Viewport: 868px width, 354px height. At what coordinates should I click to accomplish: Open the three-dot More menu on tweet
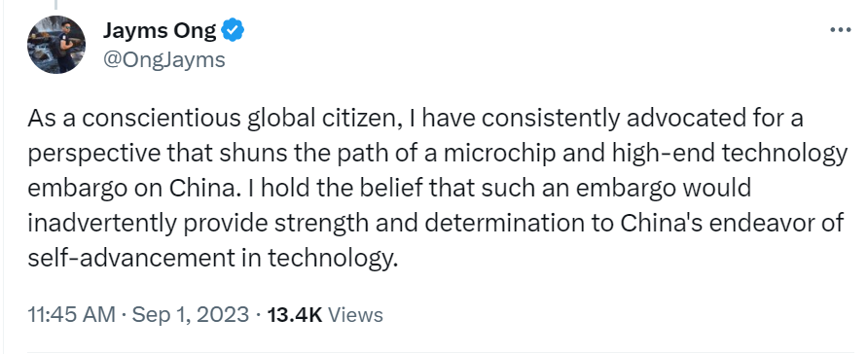coord(840,30)
